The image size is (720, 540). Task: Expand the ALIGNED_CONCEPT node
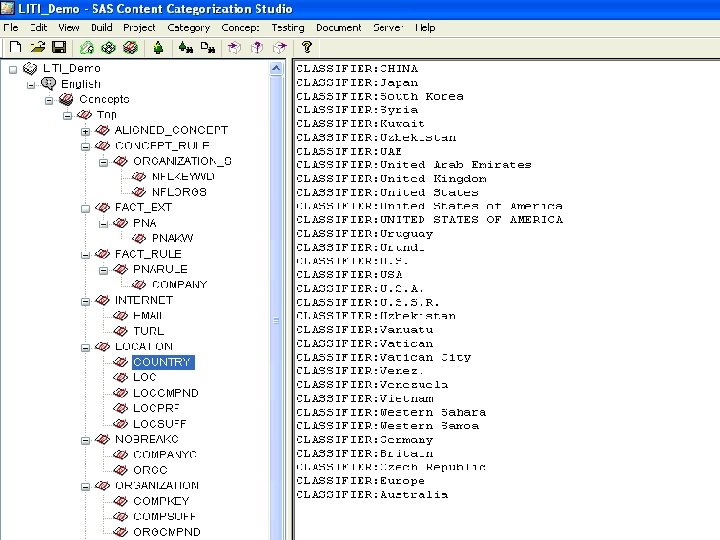[85, 131]
